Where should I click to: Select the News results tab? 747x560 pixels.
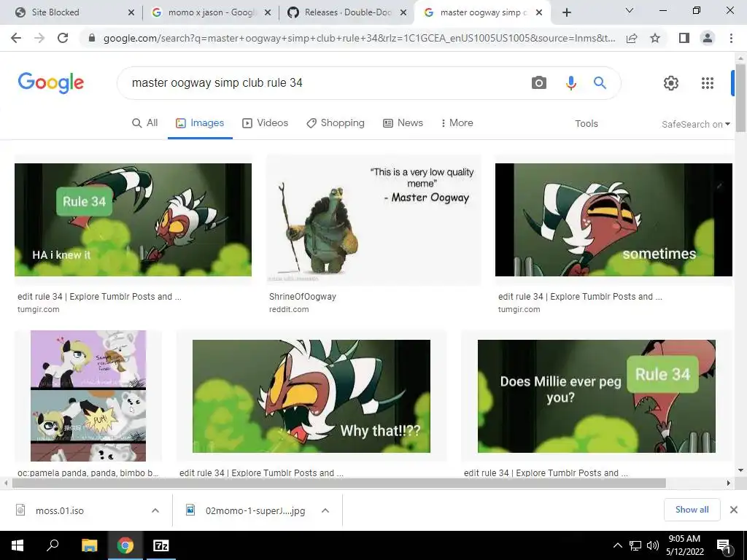403,122
